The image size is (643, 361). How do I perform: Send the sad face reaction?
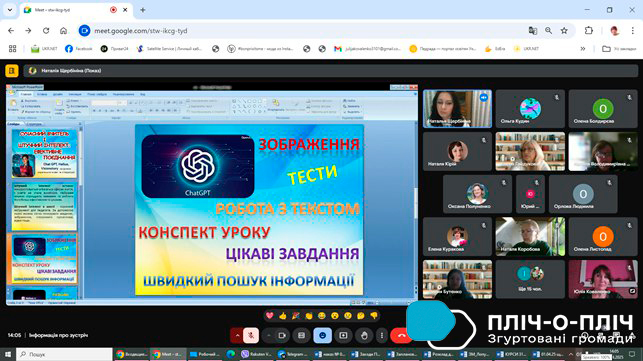click(348, 315)
